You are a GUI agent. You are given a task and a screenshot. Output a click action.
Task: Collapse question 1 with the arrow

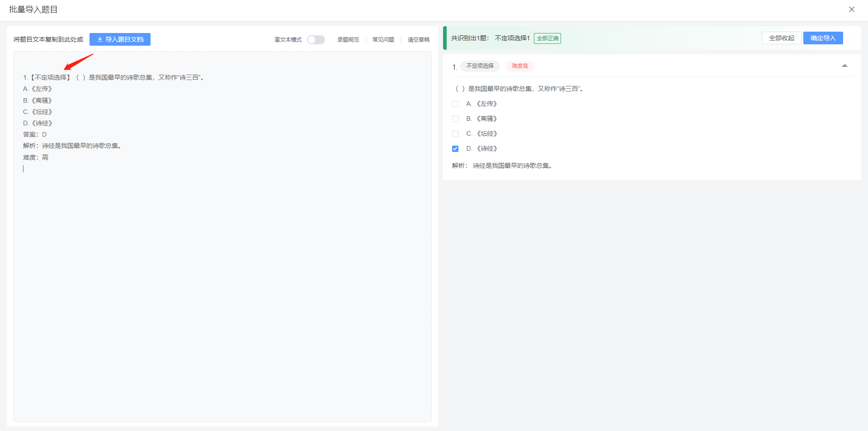844,66
